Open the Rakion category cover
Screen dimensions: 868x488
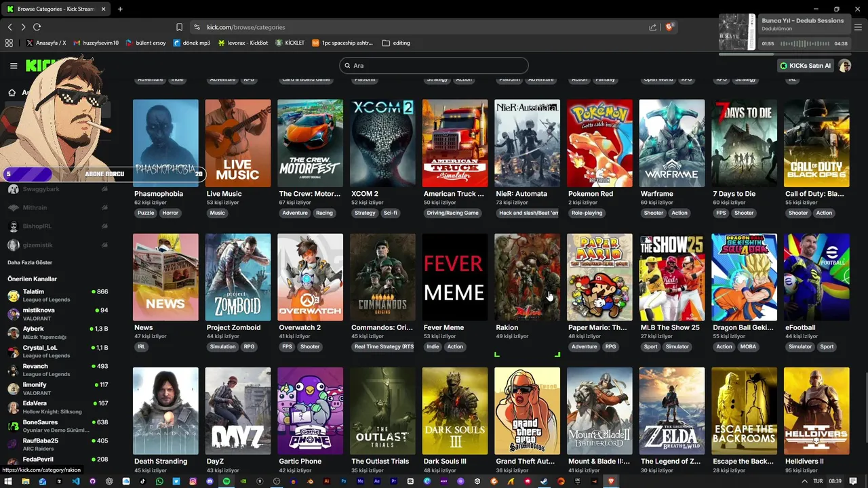click(528, 277)
